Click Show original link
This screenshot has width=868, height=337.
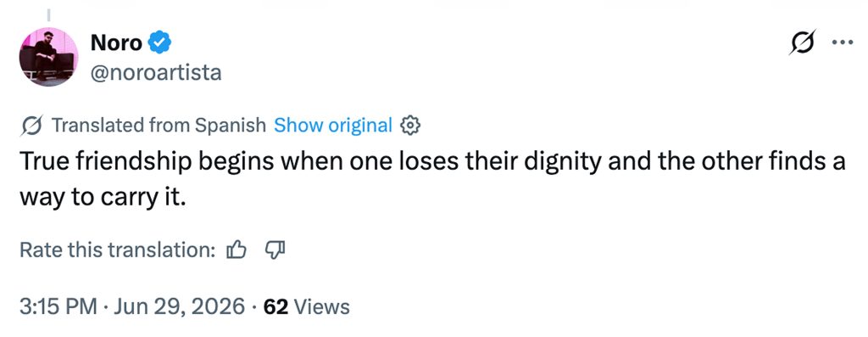(x=333, y=126)
